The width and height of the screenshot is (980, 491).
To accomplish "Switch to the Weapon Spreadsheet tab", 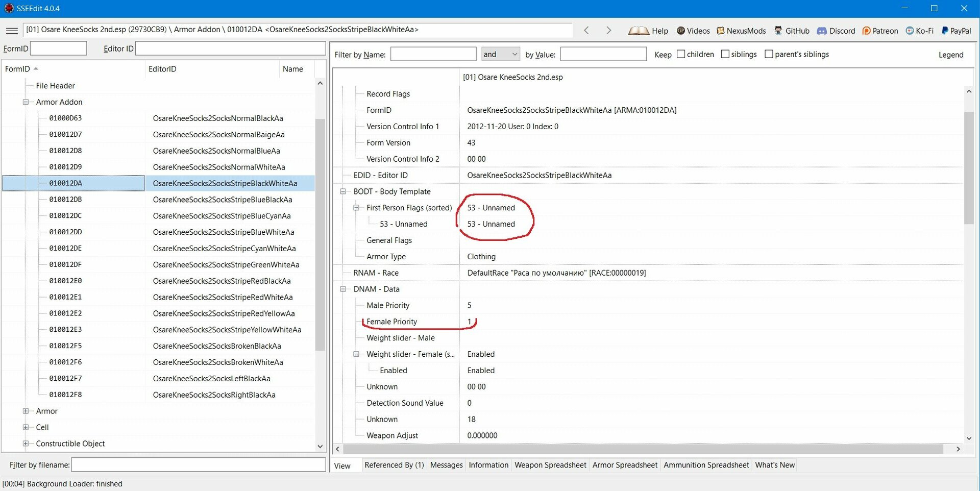I will point(550,465).
